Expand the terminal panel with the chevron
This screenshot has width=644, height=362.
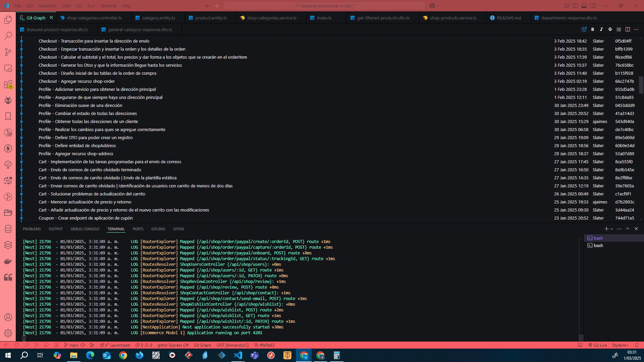click(x=628, y=229)
